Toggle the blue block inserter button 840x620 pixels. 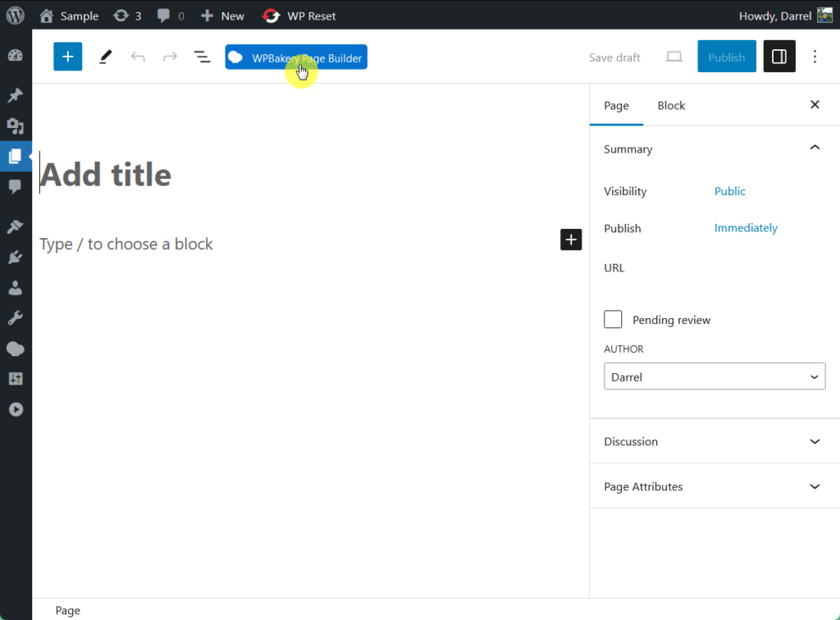[x=67, y=57]
